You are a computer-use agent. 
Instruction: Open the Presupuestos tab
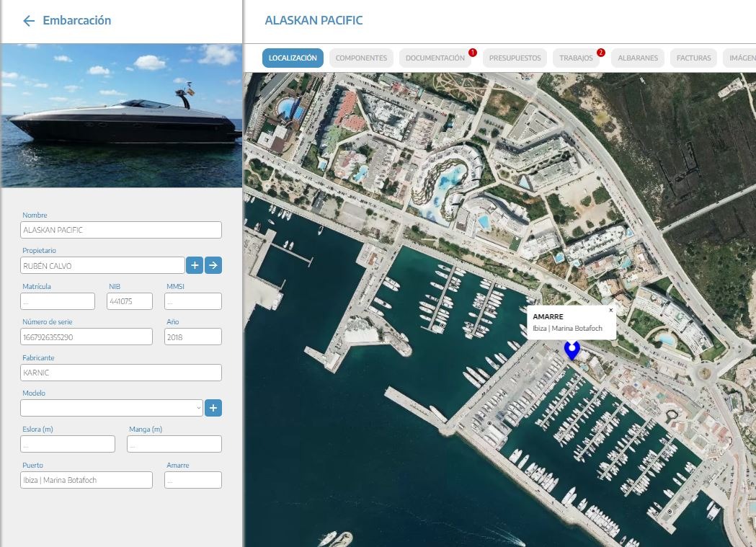[515, 58]
